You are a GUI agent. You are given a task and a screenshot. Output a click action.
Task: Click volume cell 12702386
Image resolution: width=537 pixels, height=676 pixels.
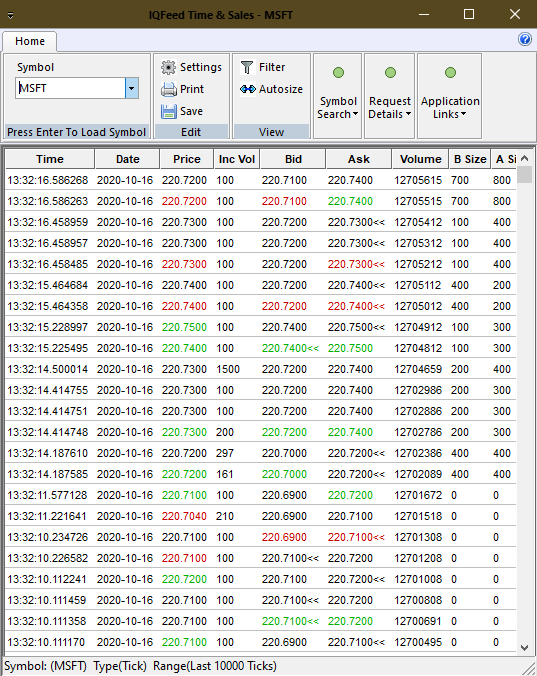[418, 454]
